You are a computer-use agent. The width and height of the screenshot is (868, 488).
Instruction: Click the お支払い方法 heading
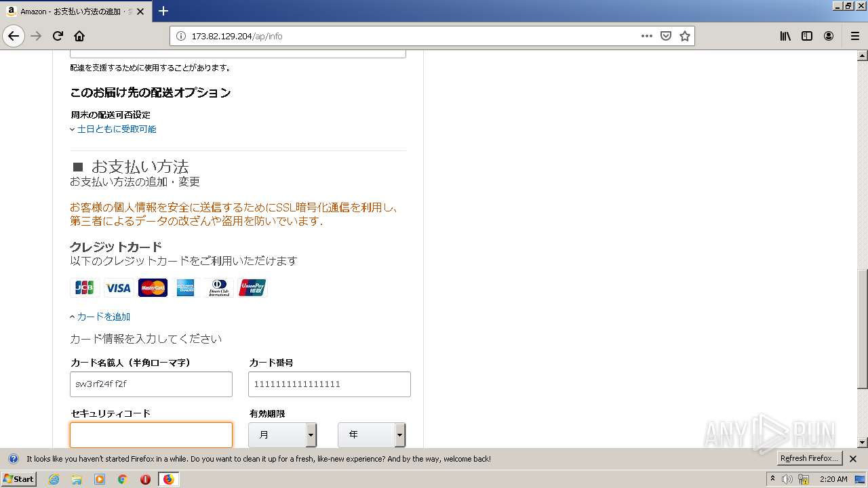140,167
